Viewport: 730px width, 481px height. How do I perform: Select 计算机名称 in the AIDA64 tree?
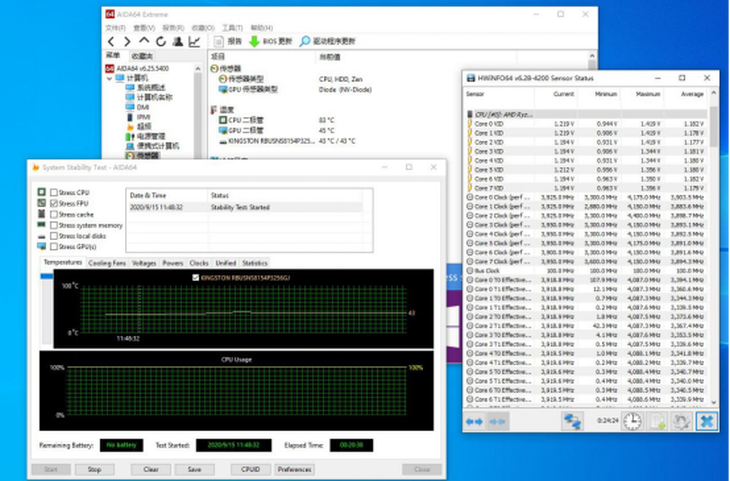[x=154, y=97]
